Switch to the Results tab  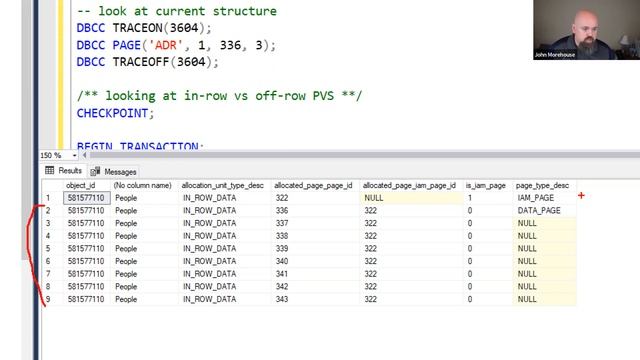pyautogui.click(x=64, y=171)
